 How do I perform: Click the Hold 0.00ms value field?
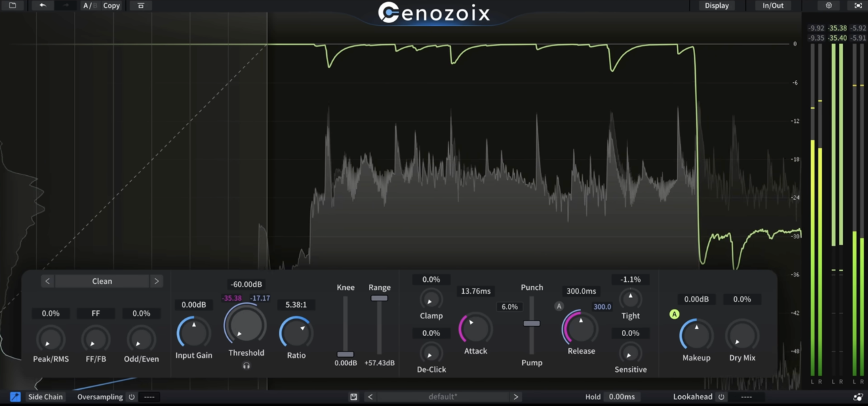622,397
